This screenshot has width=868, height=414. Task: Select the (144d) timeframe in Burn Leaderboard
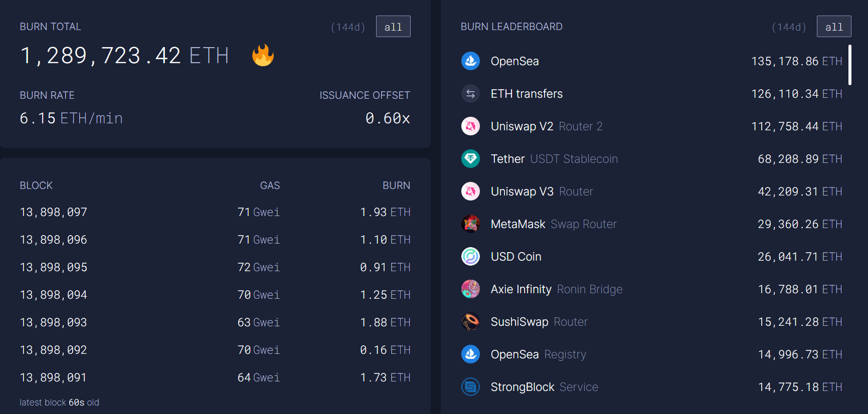[789, 27]
